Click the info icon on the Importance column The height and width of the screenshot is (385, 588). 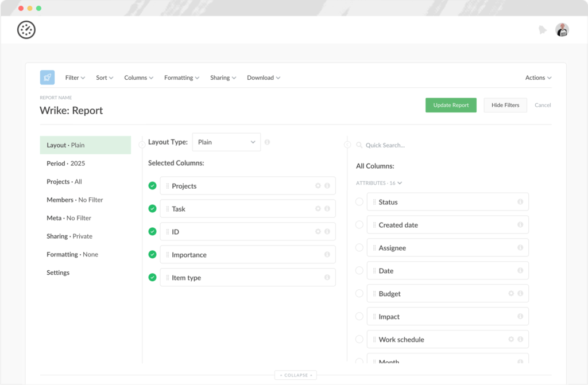point(326,254)
